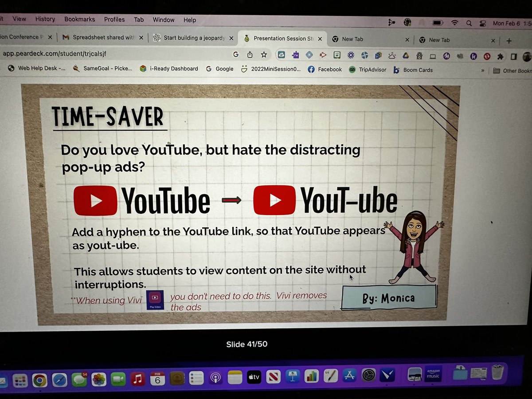Screen dimensions: 532x399
Task: Open the Profiles menu
Action: (x=114, y=20)
